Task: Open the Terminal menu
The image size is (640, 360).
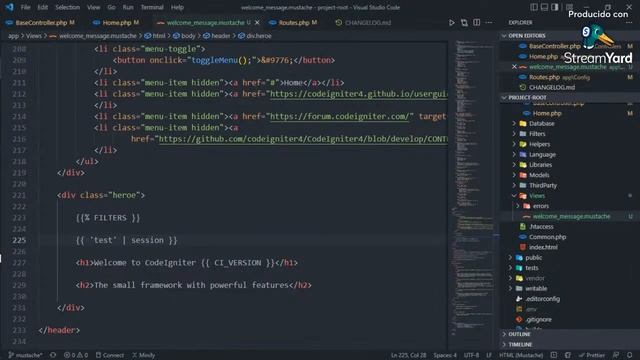Action: pos(152,7)
